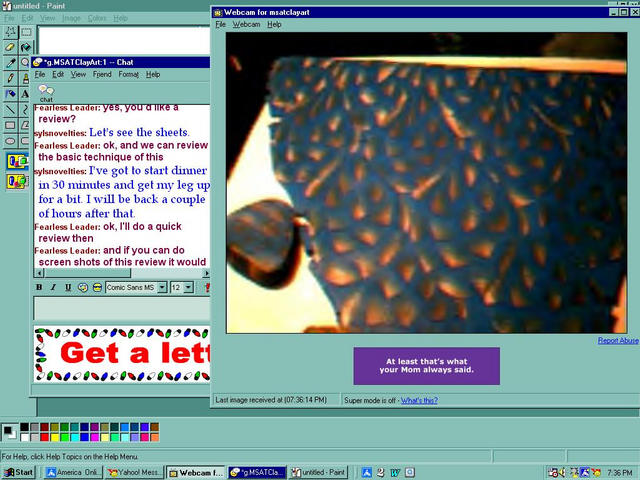The width and height of the screenshot is (640, 480).
Task: Switch to untitled - Paint taskbar button
Action: pos(319,473)
